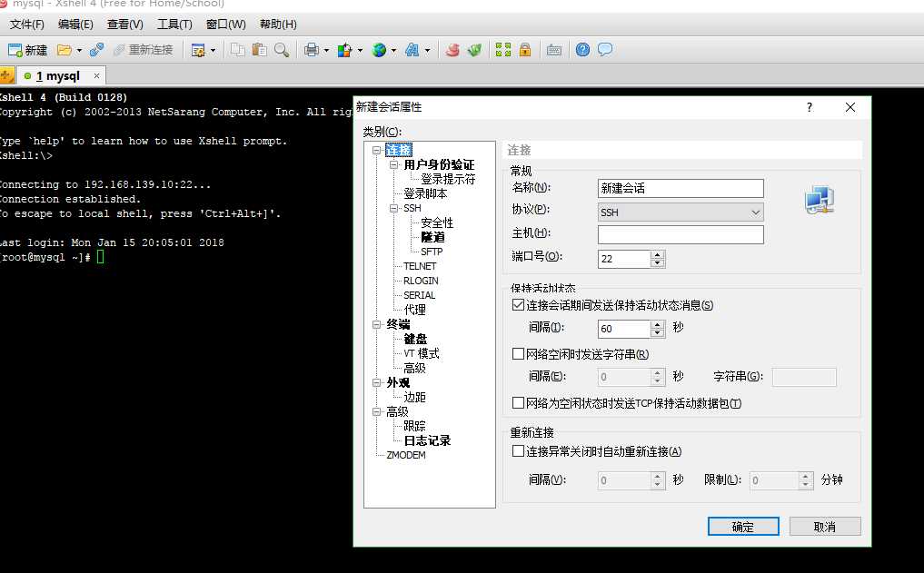924x573 pixels.
Task: Click the Find magnifier toolbar icon
Action: [282, 50]
